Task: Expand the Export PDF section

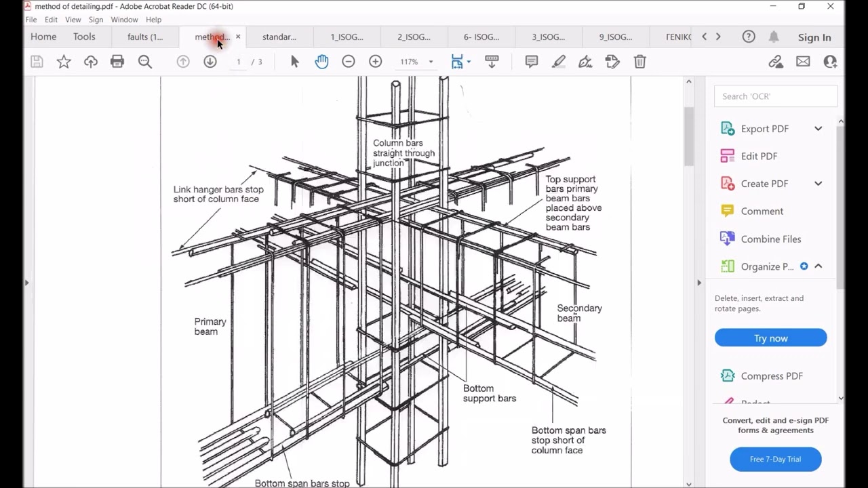Action: [x=818, y=129]
